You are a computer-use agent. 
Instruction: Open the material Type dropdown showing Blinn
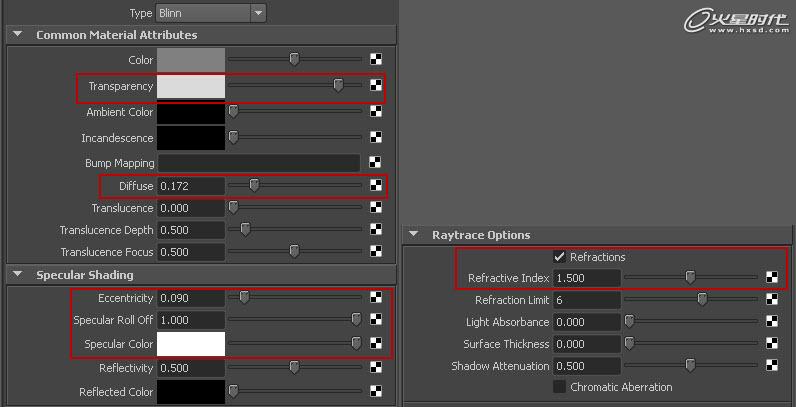coord(211,13)
